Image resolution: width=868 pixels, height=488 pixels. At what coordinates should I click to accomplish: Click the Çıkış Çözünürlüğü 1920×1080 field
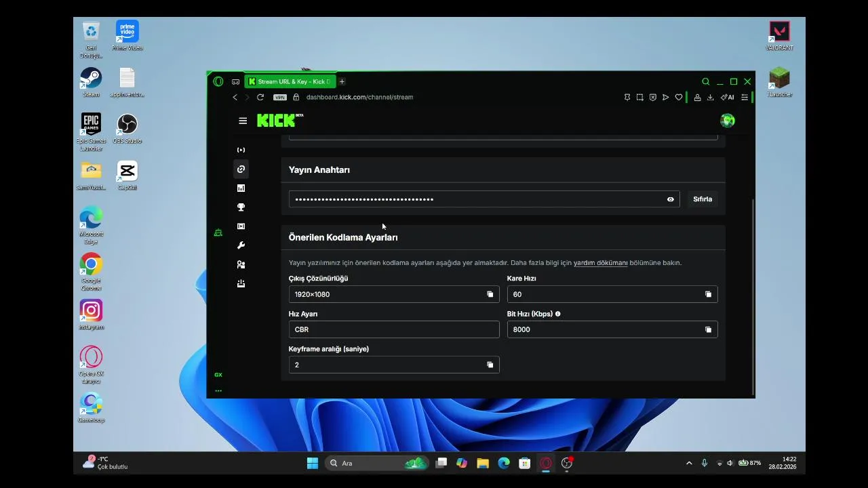point(394,294)
